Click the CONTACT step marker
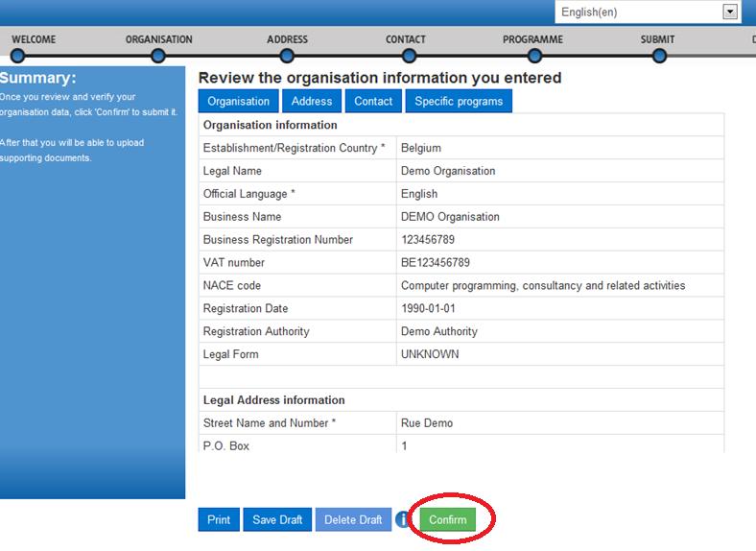This screenshot has height=551, width=756. tap(409, 56)
